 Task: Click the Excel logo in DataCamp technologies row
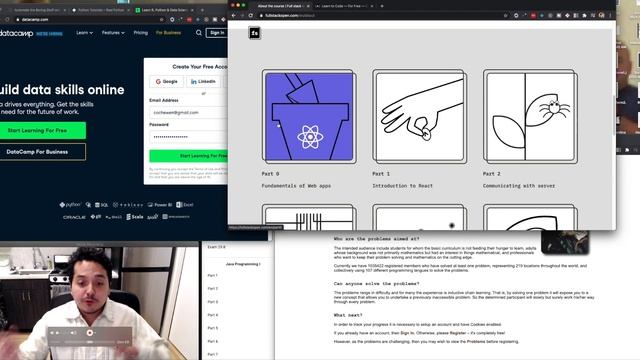(x=185, y=205)
